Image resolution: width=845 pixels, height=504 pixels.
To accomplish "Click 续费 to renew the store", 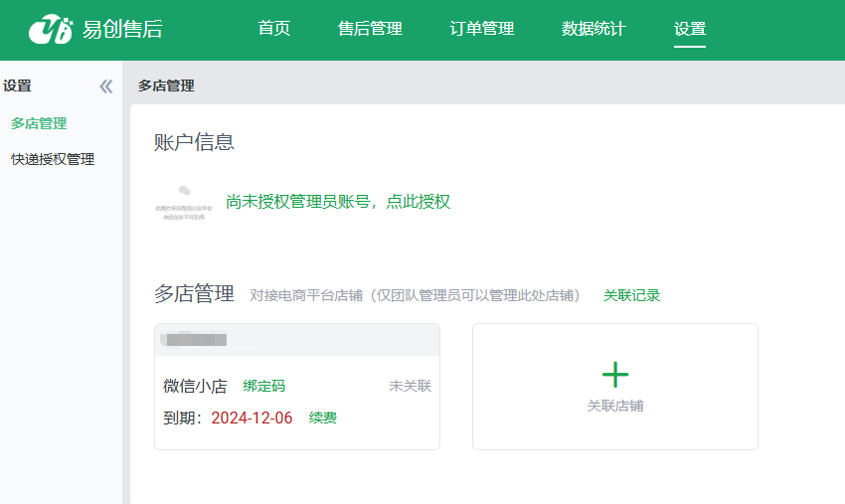I will (323, 418).
